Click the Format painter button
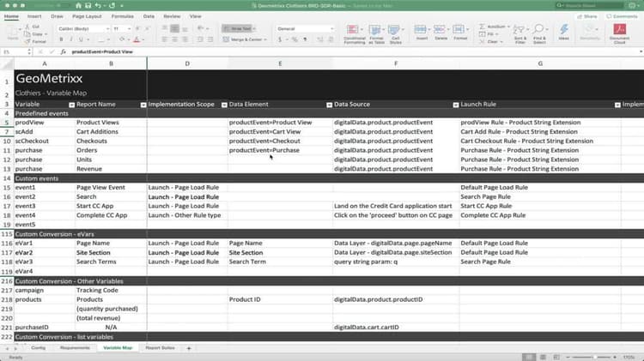The height and width of the screenshot is (361, 644). 35,41
